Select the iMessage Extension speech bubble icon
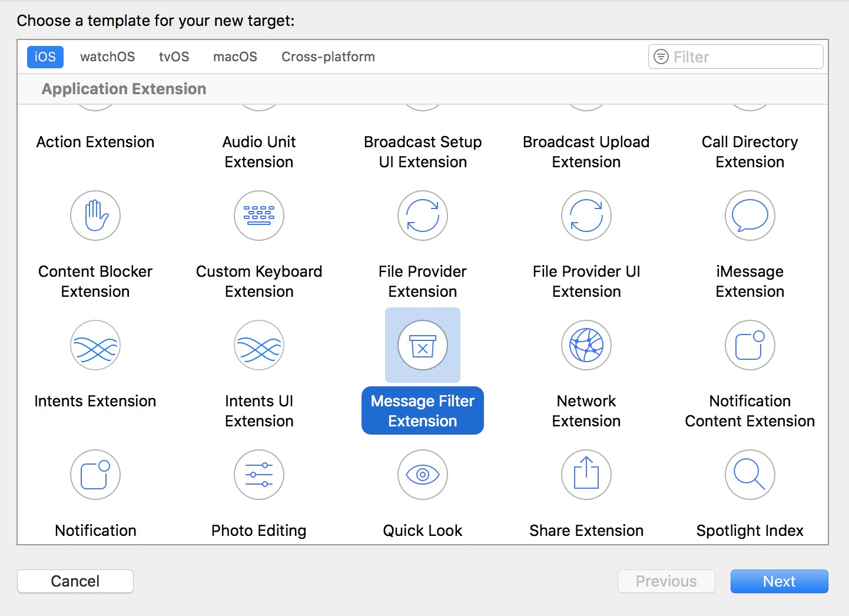The height and width of the screenshot is (616, 849). [750, 216]
